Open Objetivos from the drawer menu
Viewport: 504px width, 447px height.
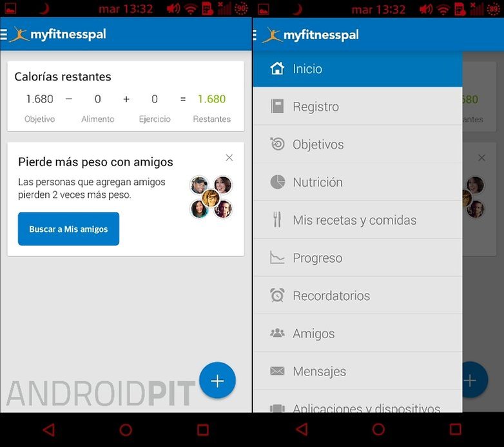(358, 144)
